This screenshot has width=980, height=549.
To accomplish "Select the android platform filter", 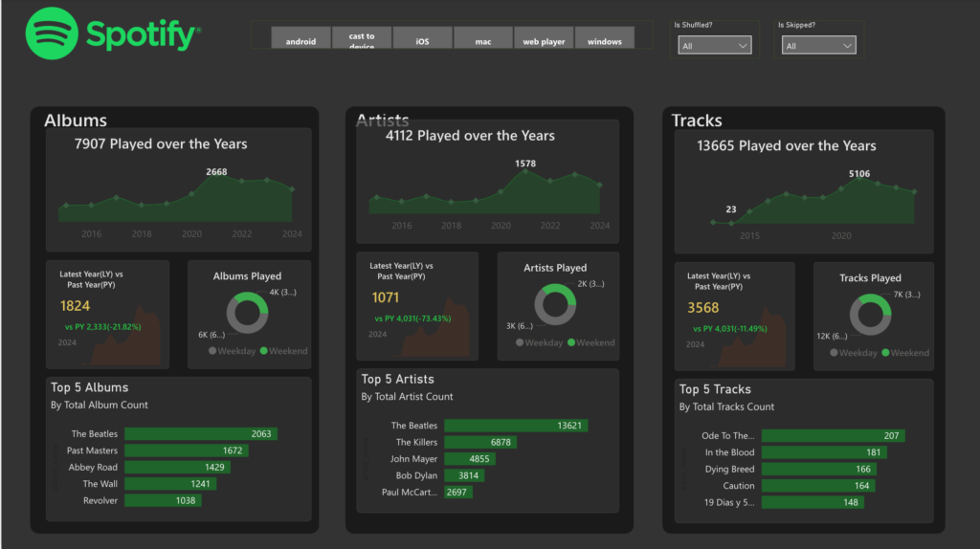I will point(301,40).
